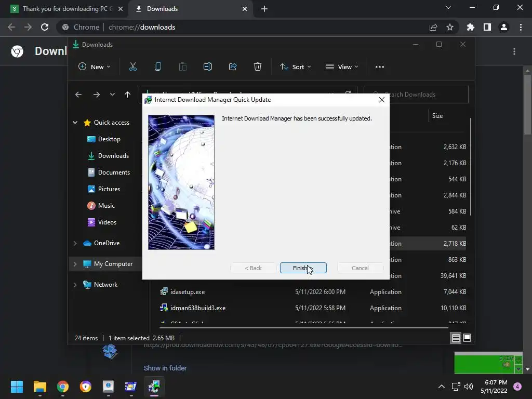The width and height of the screenshot is (532, 399).
Task: Click the share page icon in Chrome
Action: coord(433,27)
